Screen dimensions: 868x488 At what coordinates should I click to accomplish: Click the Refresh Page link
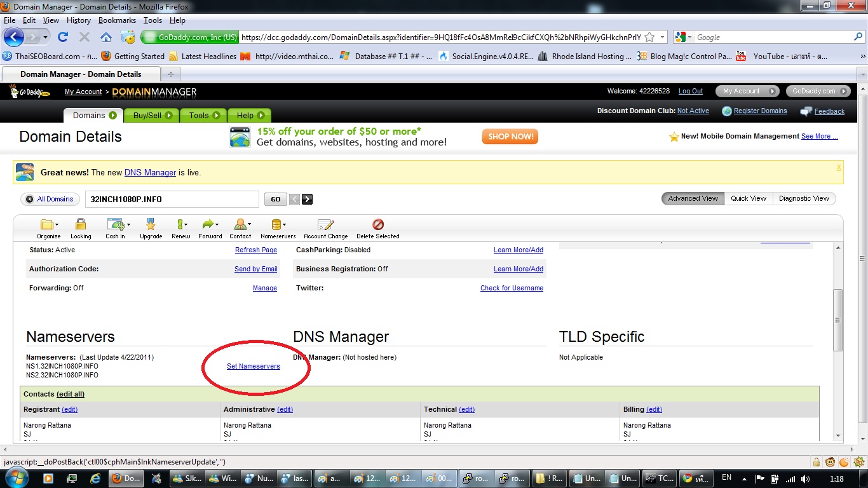(256, 250)
